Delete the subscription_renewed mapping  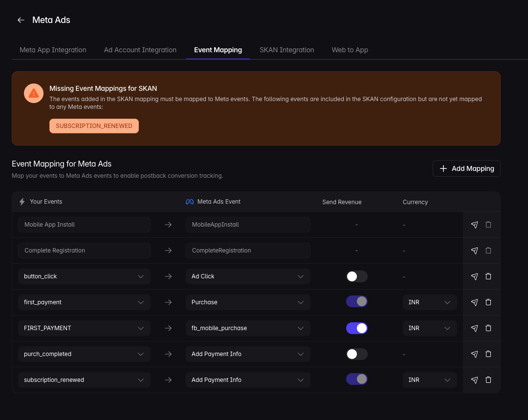(488, 380)
